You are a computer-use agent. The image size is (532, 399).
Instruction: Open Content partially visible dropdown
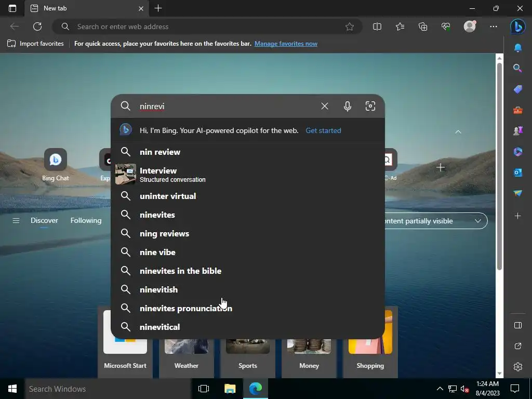tap(436, 221)
